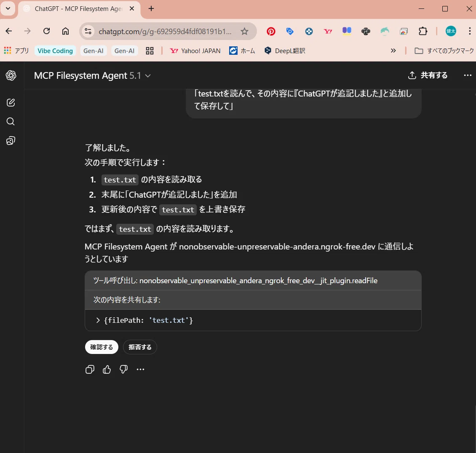This screenshot has height=453, width=476.
Task: Open the second Gen-AI tab group bookmark
Action: point(124,51)
